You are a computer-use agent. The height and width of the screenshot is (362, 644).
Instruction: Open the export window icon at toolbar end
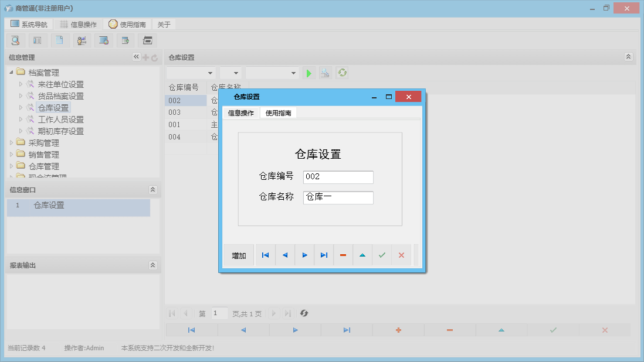(x=125, y=40)
